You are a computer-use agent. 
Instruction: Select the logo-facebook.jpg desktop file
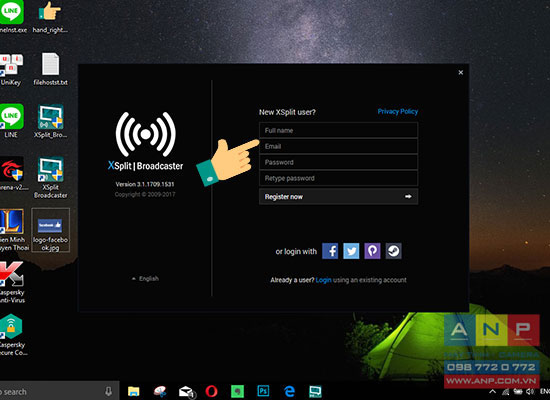click(51, 230)
